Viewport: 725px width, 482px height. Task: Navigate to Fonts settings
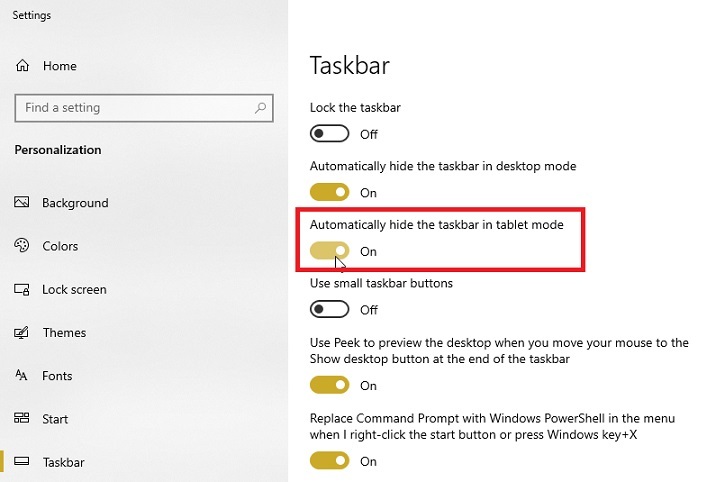click(x=57, y=376)
